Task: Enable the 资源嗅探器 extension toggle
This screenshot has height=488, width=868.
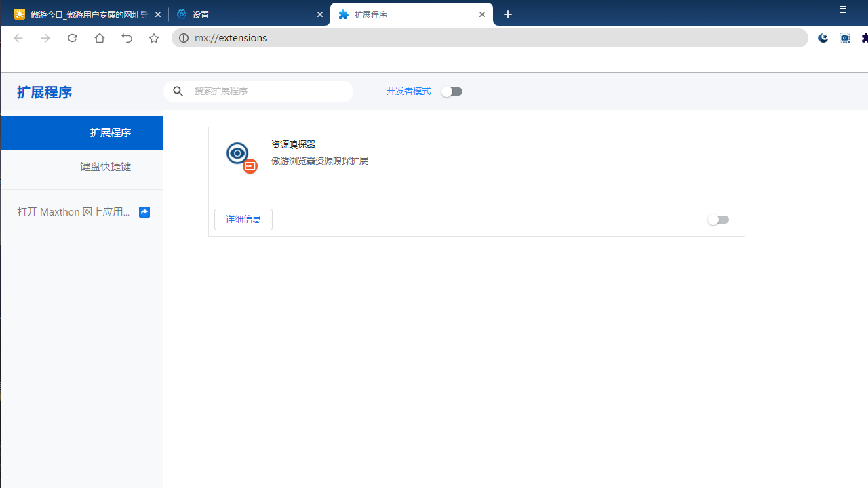Action: pos(718,219)
